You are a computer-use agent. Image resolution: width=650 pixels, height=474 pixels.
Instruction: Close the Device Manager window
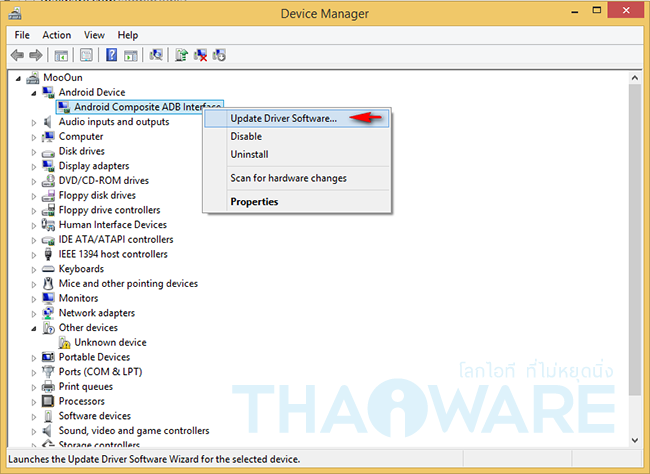[x=626, y=10]
